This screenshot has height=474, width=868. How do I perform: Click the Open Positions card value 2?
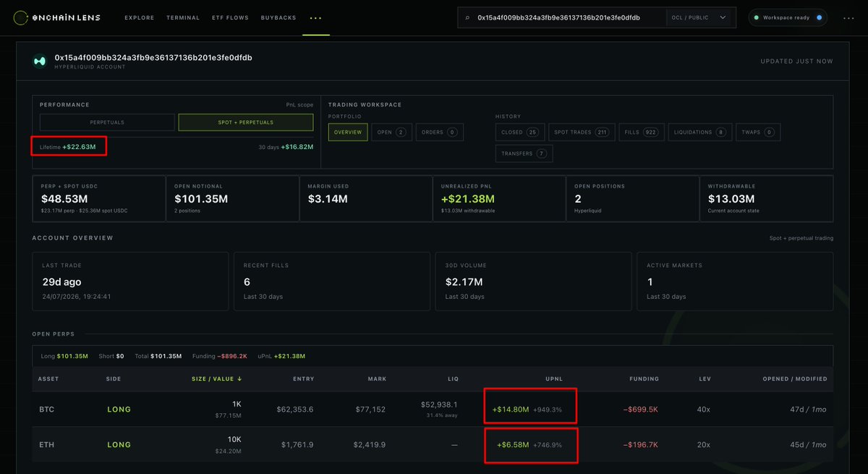[577, 199]
